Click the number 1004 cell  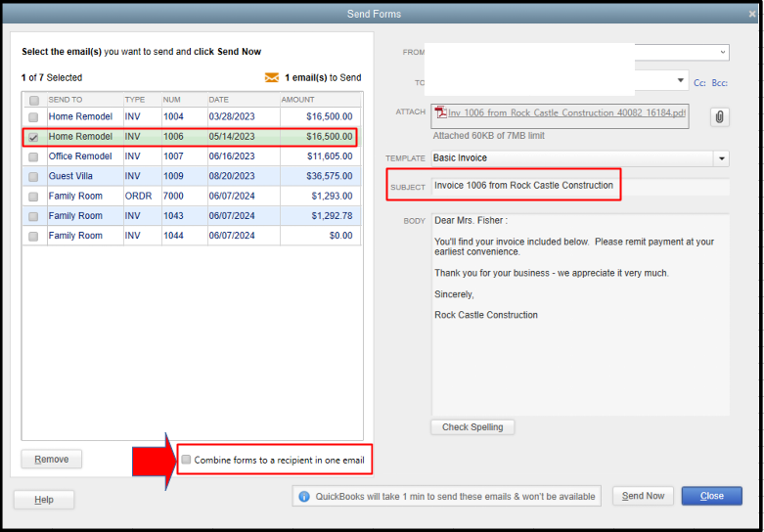pos(185,116)
